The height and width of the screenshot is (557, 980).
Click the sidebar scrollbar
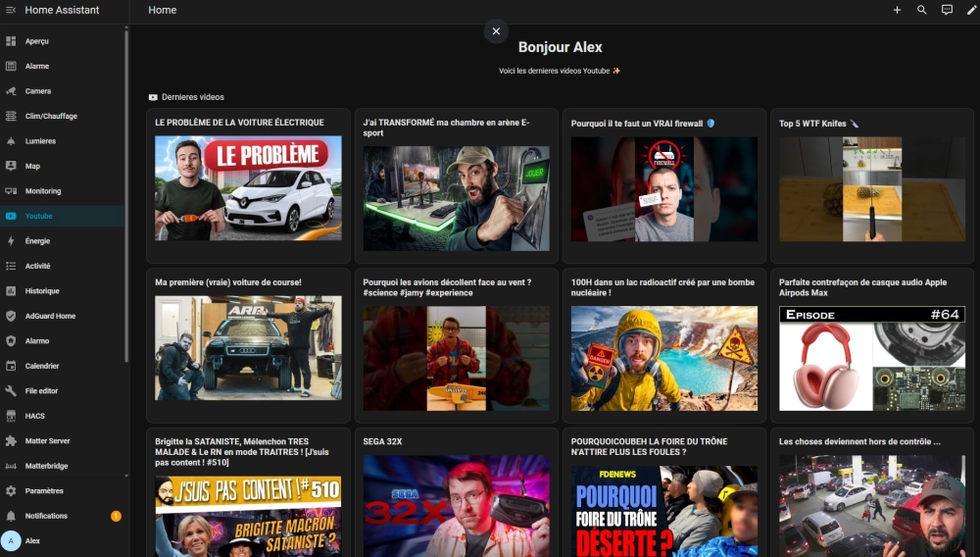pos(126,194)
